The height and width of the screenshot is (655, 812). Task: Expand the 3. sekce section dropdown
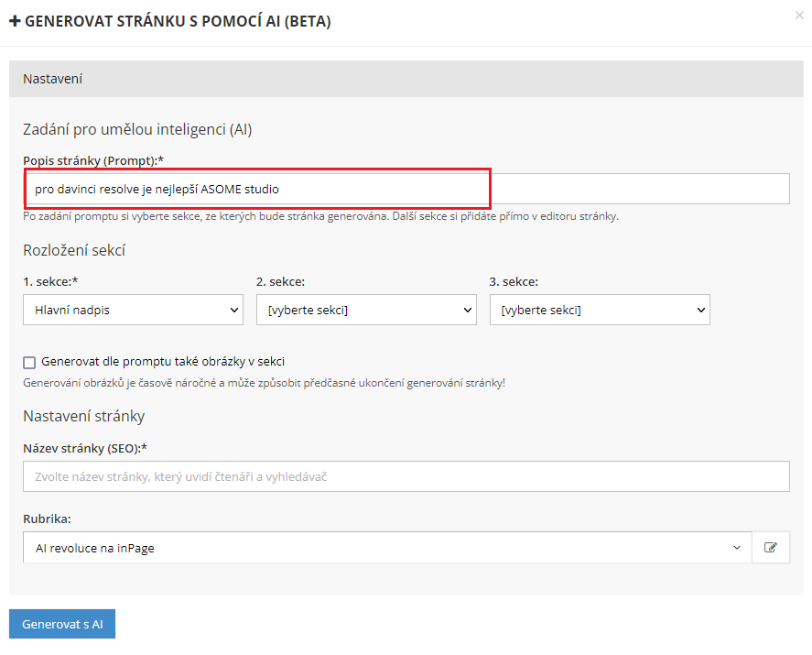tap(600, 311)
